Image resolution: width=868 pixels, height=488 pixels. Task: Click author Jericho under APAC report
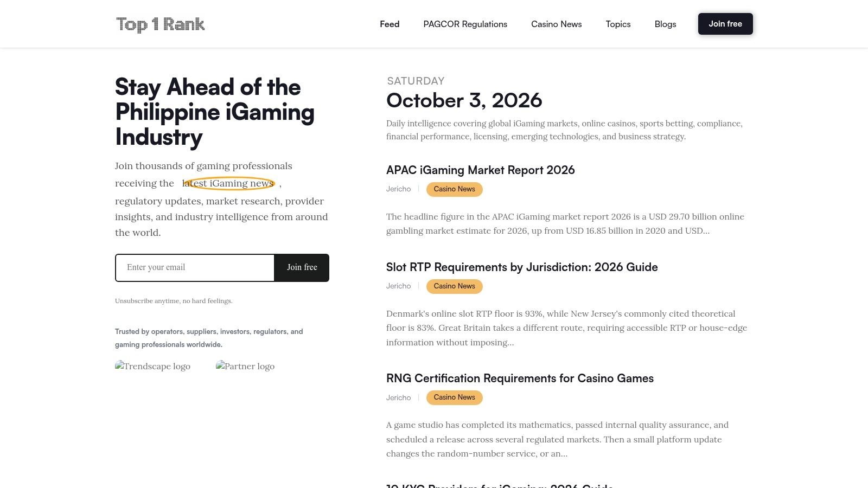[399, 189]
